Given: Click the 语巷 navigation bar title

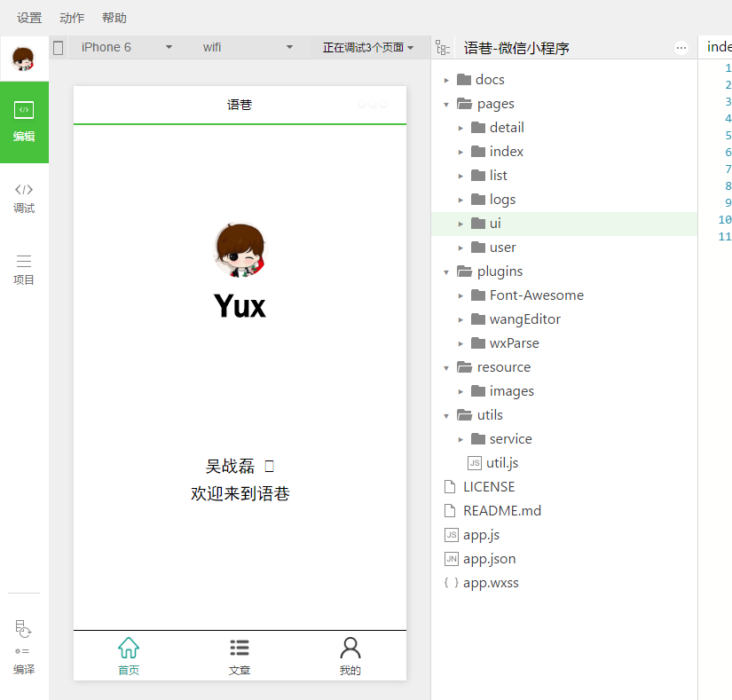Looking at the screenshot, I should [240, 105].
